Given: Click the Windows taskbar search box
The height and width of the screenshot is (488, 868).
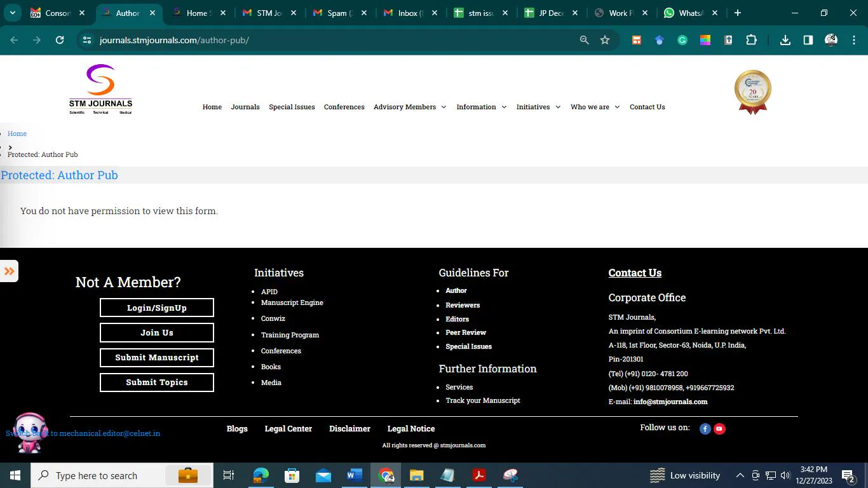Looking at the screenshot, I should (x=122, y=475).
